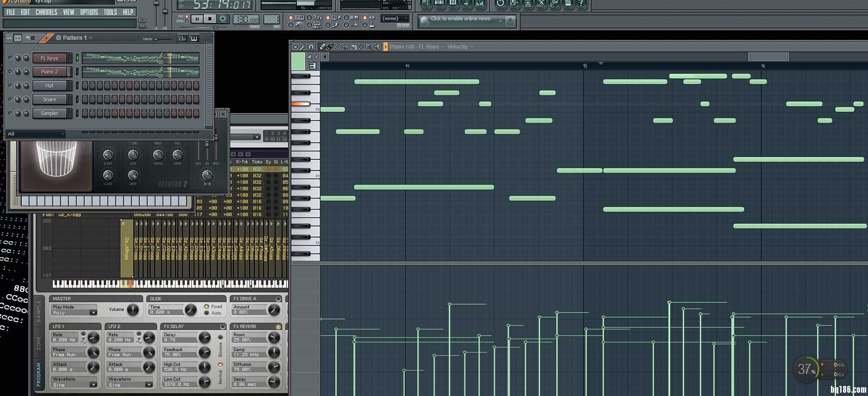Switch to Song mode
The height and width of the screenshot is (396, 868).
[x=187, y=21]
